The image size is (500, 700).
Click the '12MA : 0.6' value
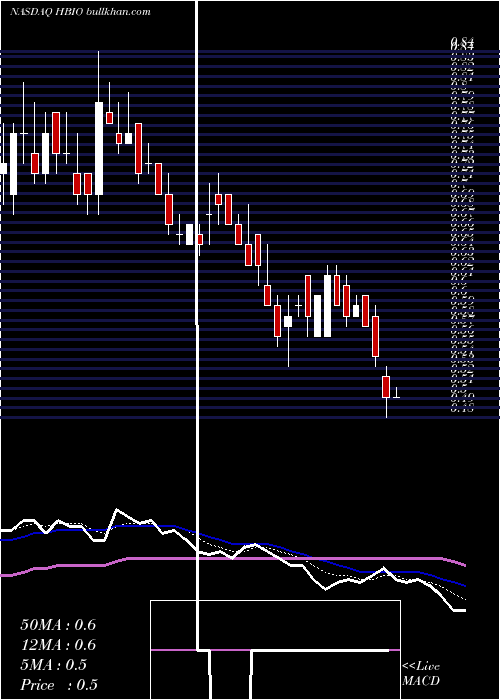(58, 645)
